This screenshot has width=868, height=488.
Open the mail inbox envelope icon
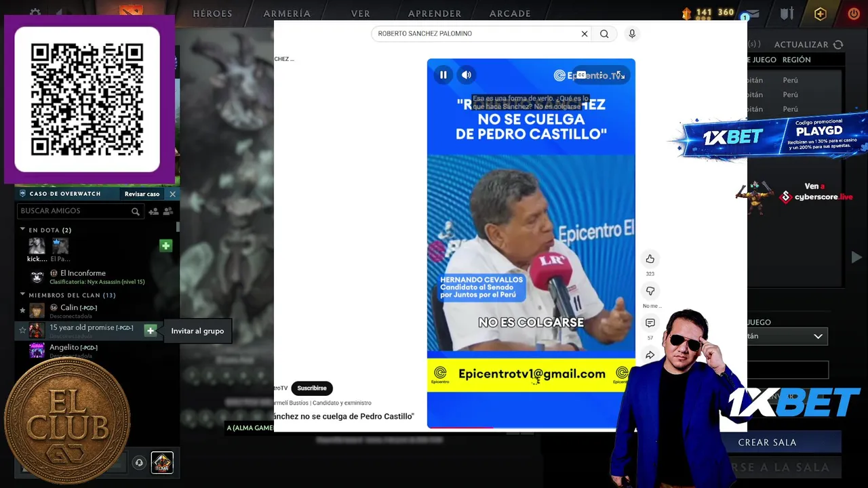(x=753, y=14)
